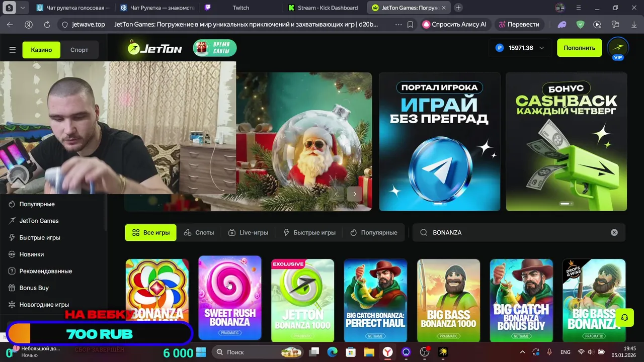Open Yandex Browser from the taskbar
This screenshot has width=644, height=362.
pos(387,352)
